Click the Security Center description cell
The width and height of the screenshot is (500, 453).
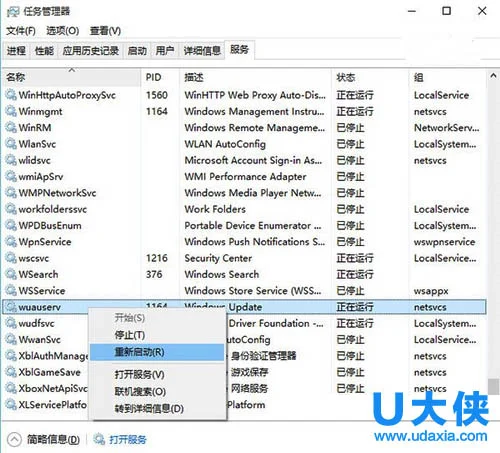[218, 258]
